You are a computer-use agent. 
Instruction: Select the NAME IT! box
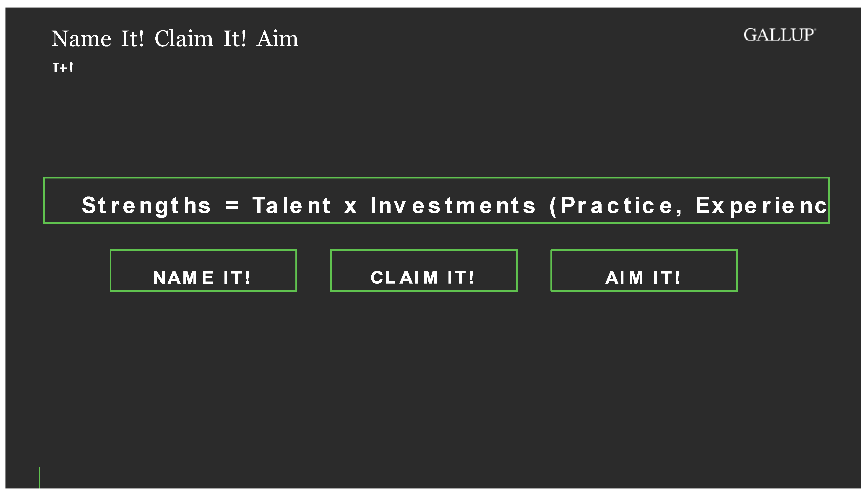(x=203, y=271)
